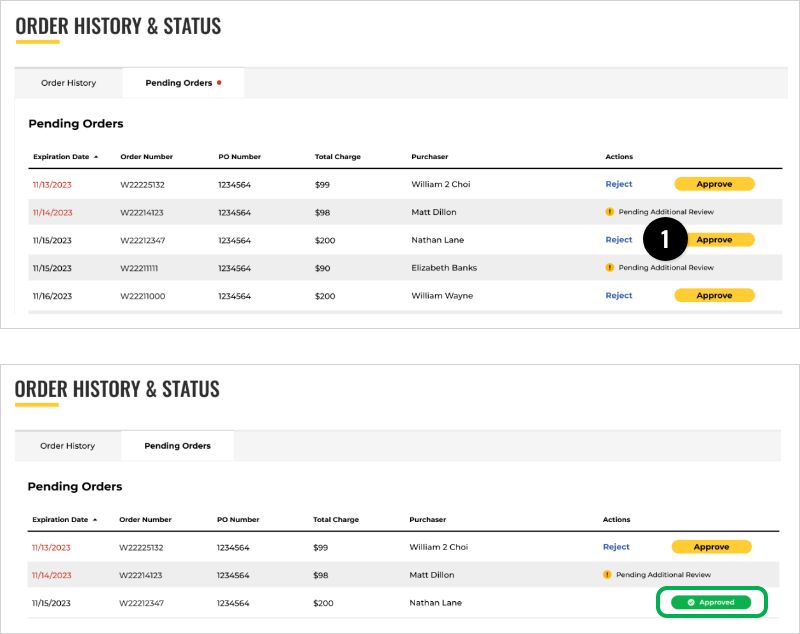Click Expiration Date sort arrow in upper panel

tap(96, 157)
